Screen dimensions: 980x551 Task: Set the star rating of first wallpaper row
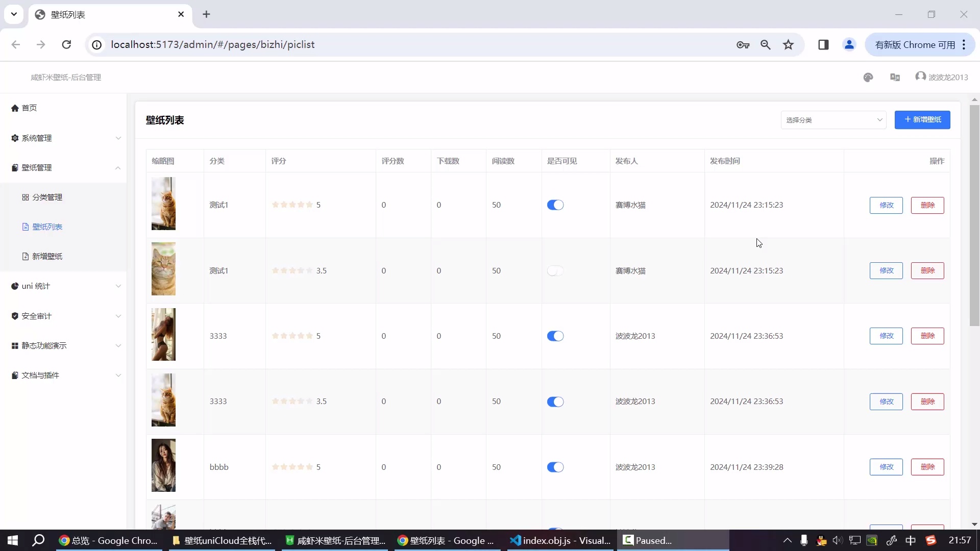coord(292,205)
